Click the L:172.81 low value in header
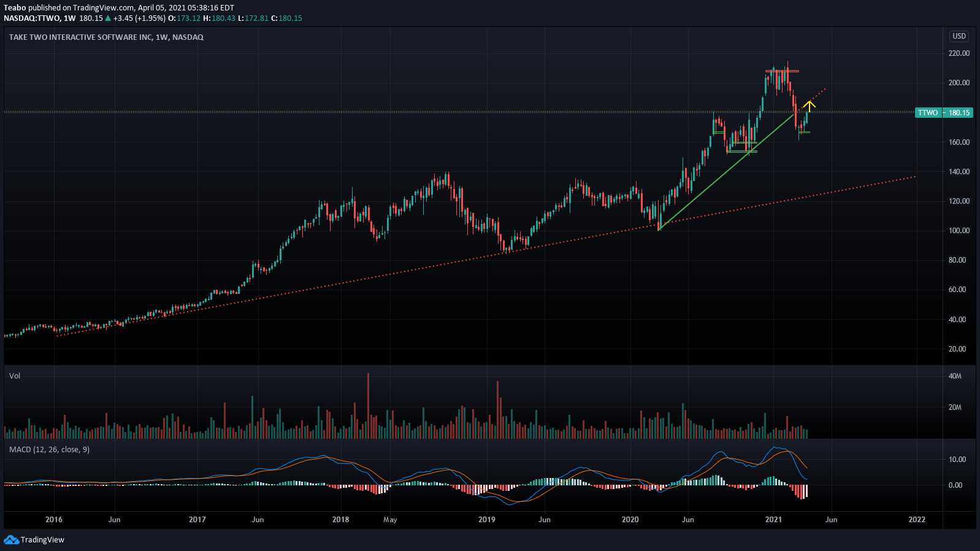Image resolution: width=980 pixels, height=551 pixels. [x=253, y=18]
